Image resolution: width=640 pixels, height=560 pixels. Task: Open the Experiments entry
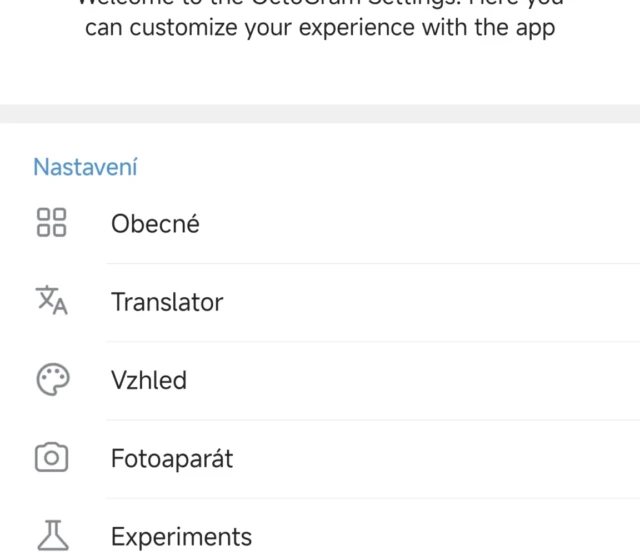coord(181,537)
